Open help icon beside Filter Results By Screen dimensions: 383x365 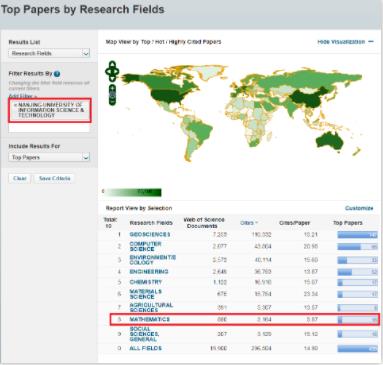pos(57,74)
